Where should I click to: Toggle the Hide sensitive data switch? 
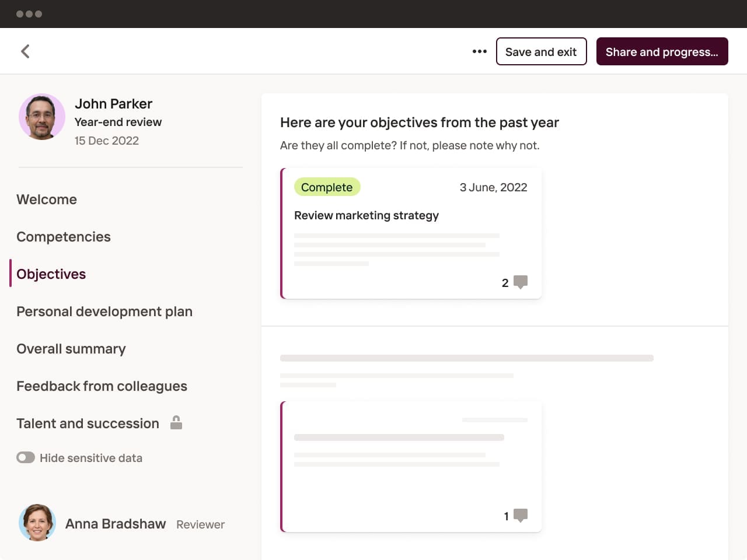click(x=26, y=458)
